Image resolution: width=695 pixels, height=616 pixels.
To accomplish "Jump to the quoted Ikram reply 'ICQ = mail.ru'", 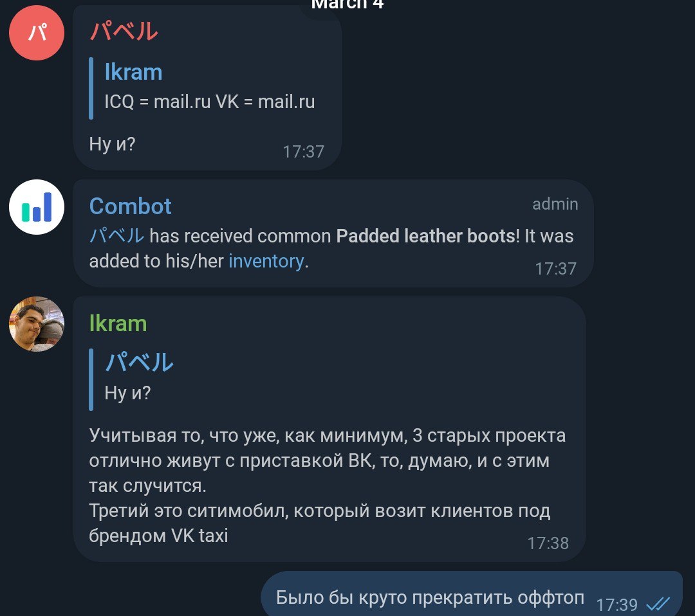I will pyautogui.click(x=203, y=88).
